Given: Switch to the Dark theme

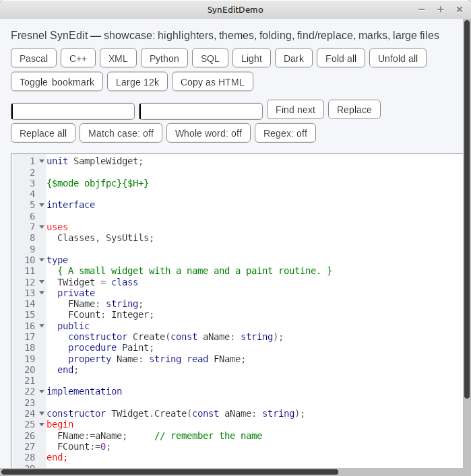Looking at the screenshot, I should (x=294, y=58).
